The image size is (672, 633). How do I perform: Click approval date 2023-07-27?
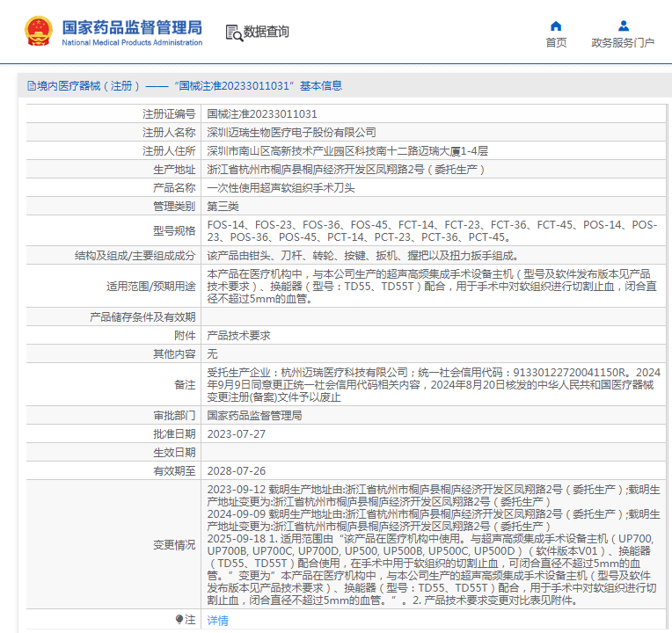point(236,433)
